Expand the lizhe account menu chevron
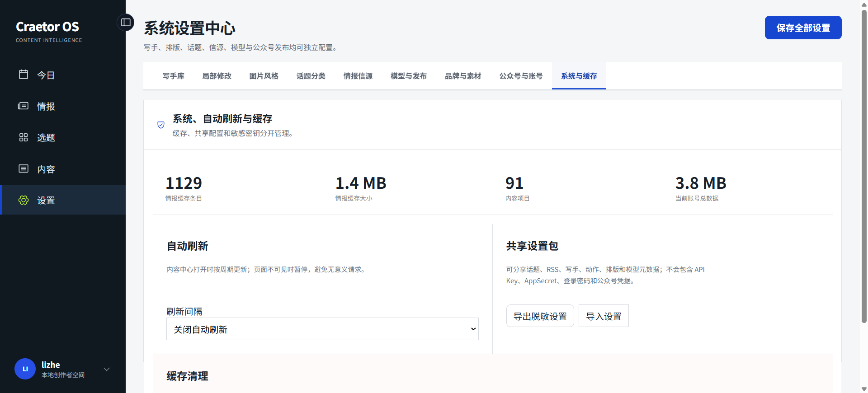The width and height of the screenshot is (868, 393). pyautogui.click(x=107, y=369)
